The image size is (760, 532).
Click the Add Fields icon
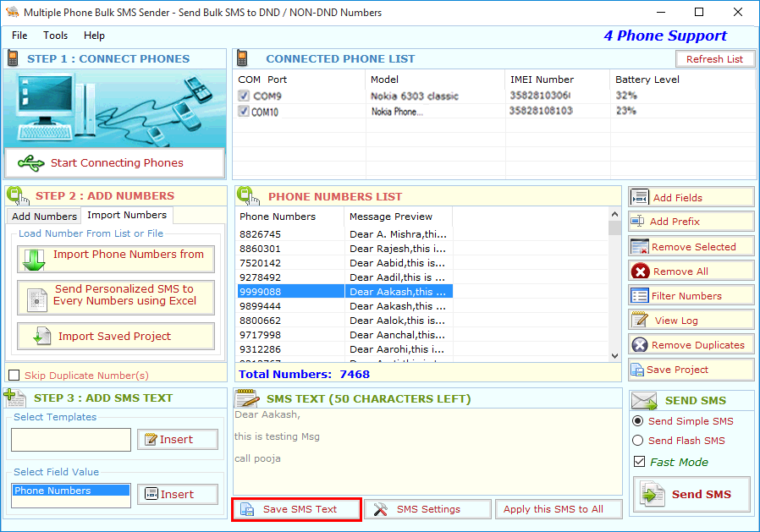[x=639, y=198]
